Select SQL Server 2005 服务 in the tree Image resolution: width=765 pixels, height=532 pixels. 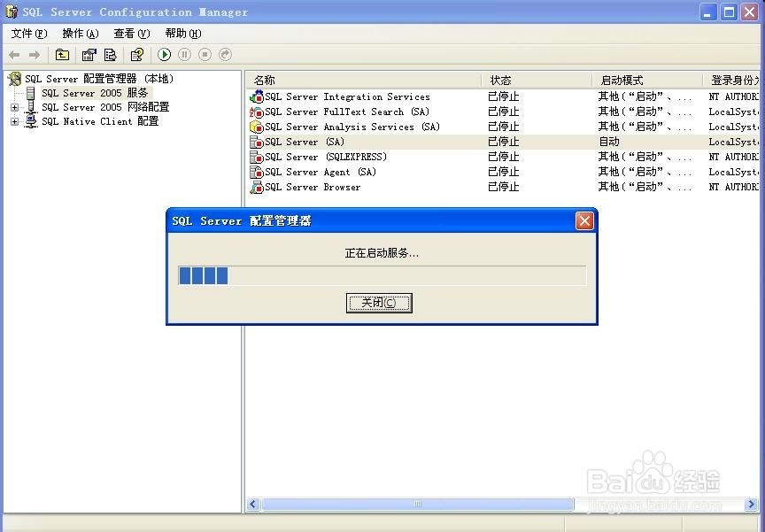click(x=95, y=93)
